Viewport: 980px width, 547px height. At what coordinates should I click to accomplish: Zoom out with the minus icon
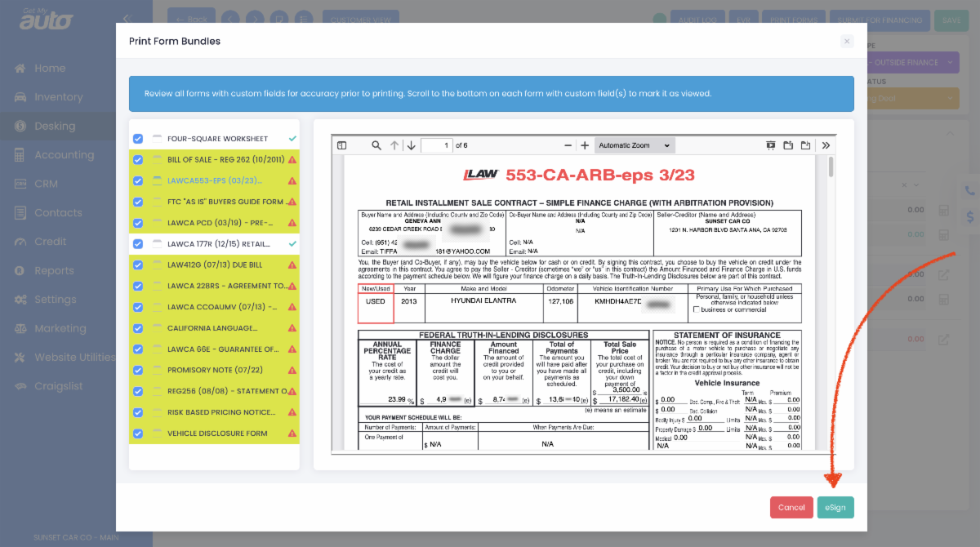point(568,145)
